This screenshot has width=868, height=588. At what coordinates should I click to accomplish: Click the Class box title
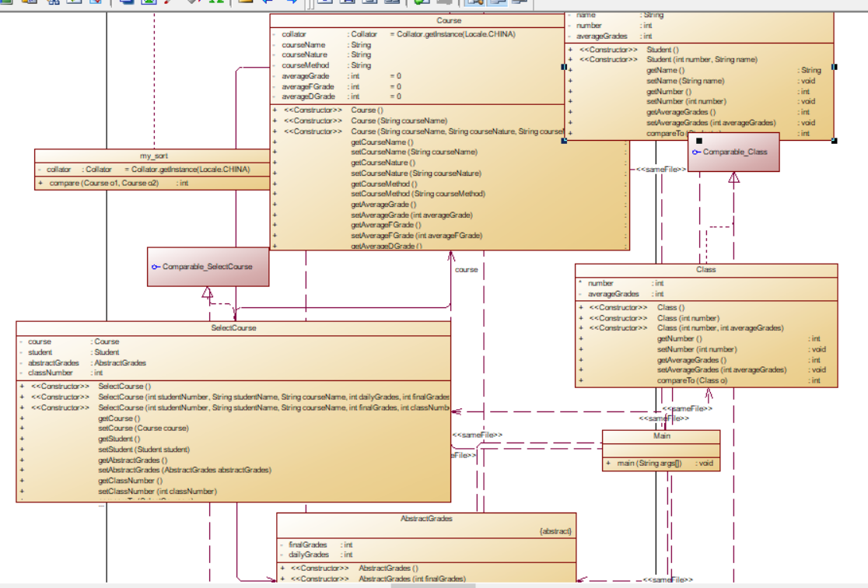pyautogui.click(x=705, y=270)
